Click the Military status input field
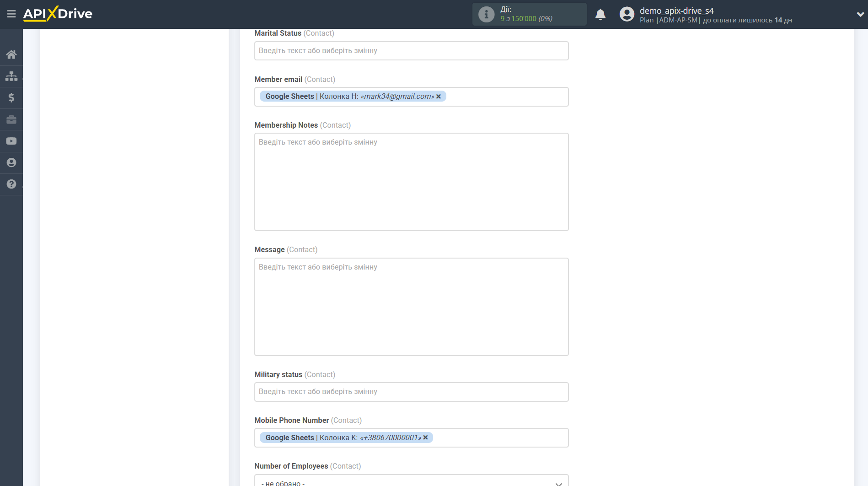This screenshot has width=868, height=486. pyautogui.click(x=411, y=392)
